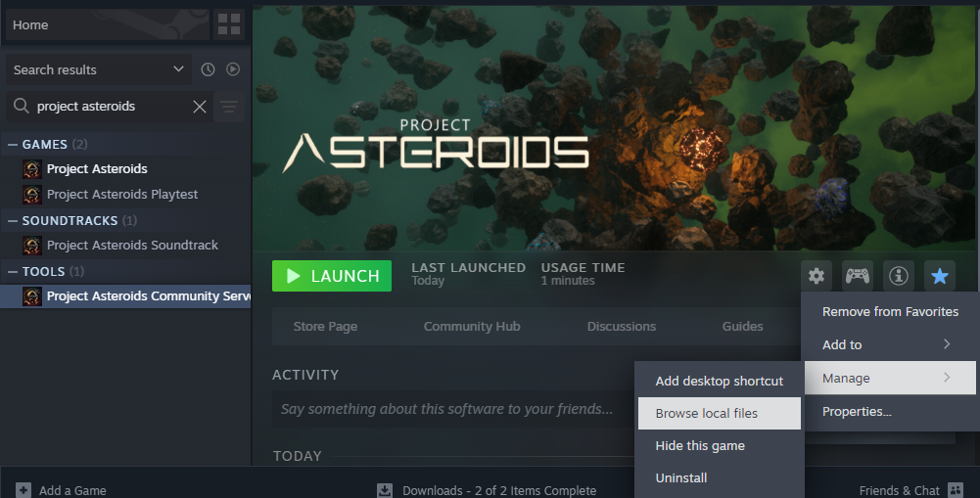Viewport: 980px width, 498px height.
Task: Choose Uninstall from the Manage submenu
Action: (x=681, y=478)
